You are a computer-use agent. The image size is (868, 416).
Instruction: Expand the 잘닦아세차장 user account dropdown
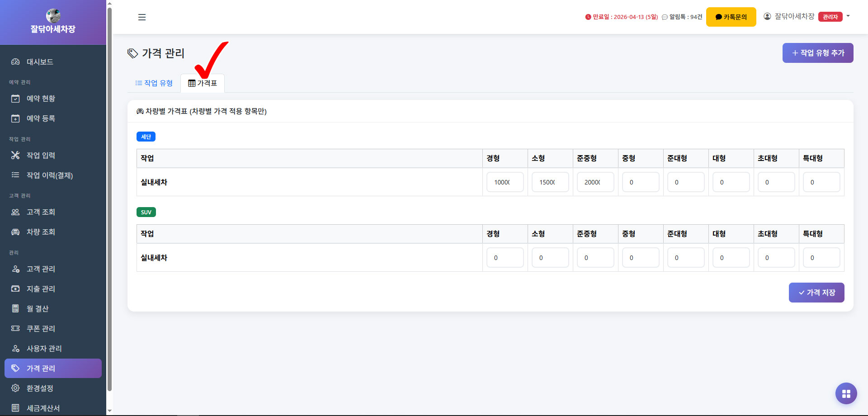(807, 17)
